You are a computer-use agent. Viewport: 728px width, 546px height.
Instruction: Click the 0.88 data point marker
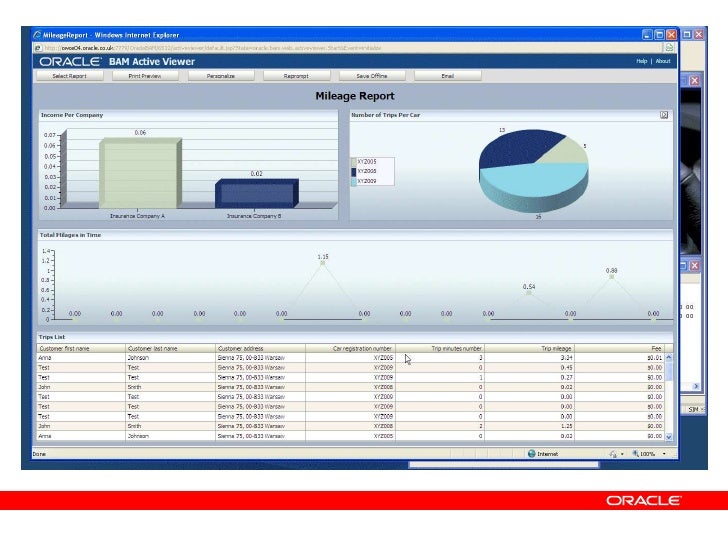coord(611,277)
